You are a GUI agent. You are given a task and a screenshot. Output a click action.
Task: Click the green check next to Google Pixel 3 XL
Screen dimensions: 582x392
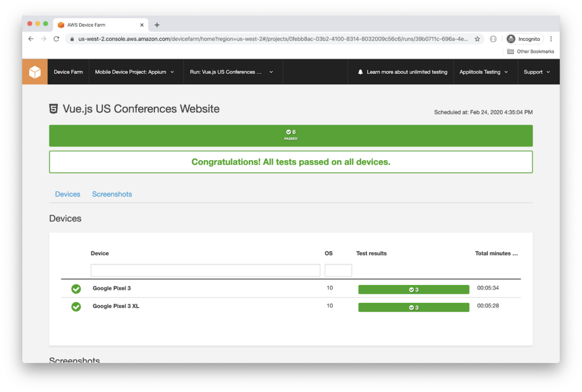[76, 307]
